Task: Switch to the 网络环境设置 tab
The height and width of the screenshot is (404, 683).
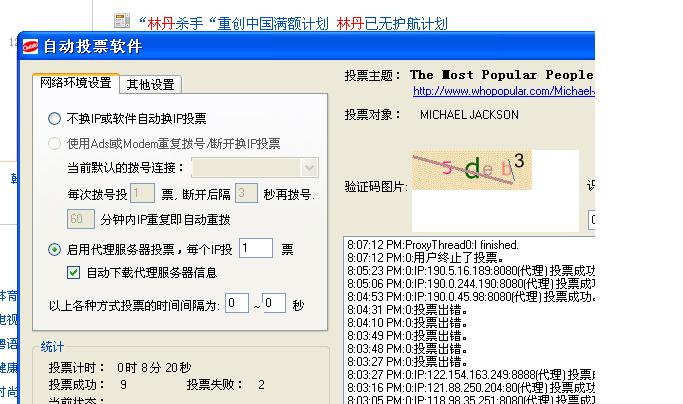Action: pos(76,83)
